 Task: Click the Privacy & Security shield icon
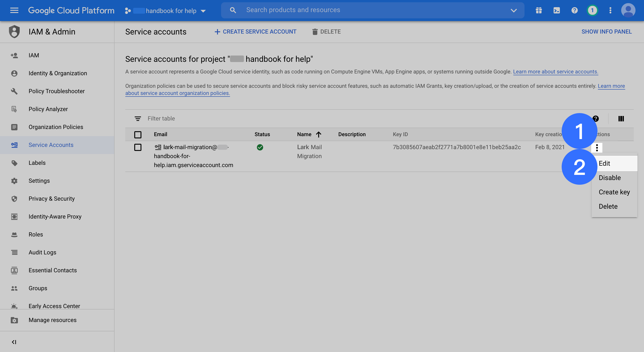pos(14,199)
